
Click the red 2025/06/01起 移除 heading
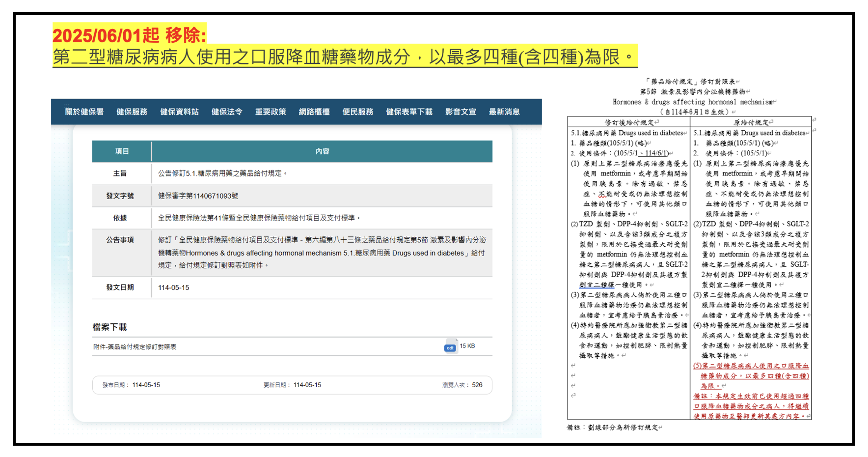pyautogui.click(x=130, y=35)
